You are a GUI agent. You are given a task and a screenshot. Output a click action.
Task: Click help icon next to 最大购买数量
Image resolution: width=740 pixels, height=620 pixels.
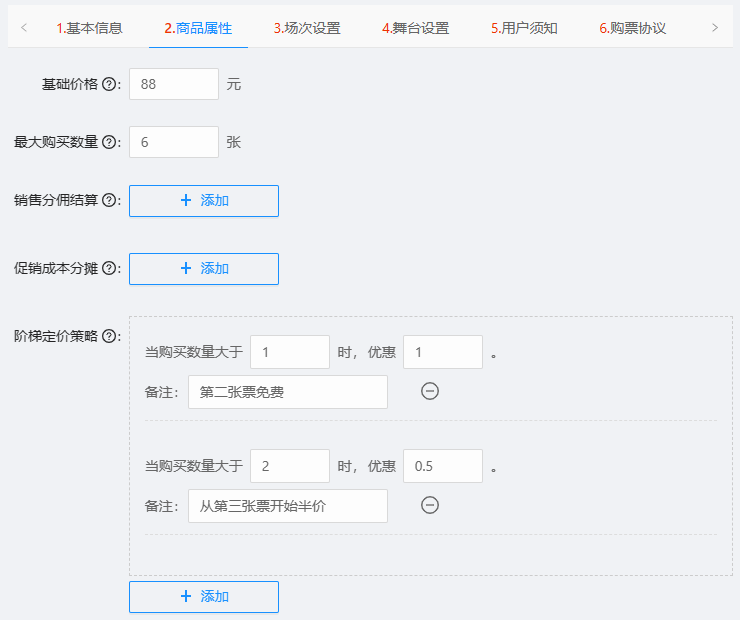click(x=109, y=142)
